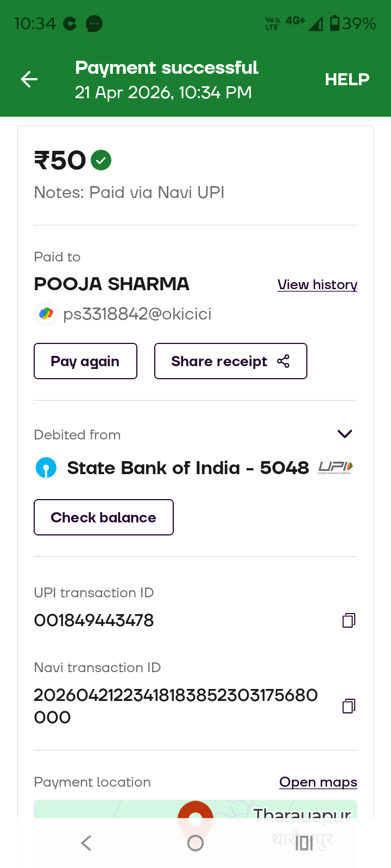Tap the Google Pay icon beside UPI ID
Screen dimensions: 391x868
[46, 314]
